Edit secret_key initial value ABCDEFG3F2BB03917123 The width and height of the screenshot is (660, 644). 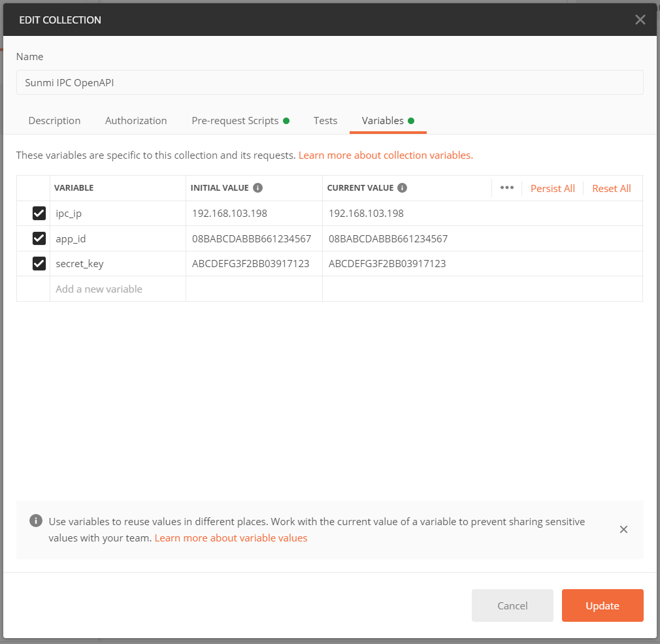pos(254,264)
